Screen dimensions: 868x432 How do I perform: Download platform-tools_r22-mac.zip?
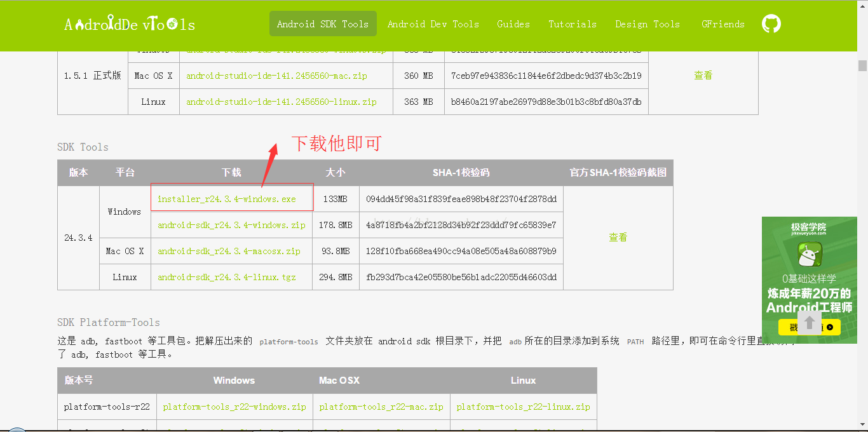381,407
